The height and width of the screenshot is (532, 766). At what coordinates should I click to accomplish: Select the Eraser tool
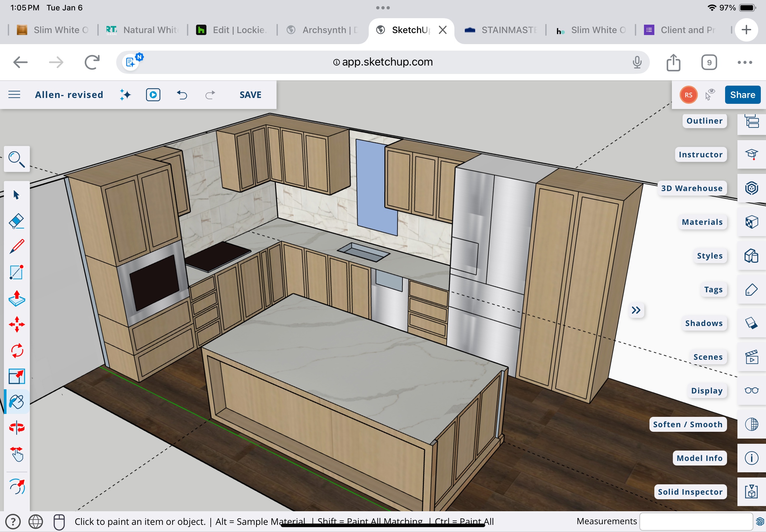[16, 221]
